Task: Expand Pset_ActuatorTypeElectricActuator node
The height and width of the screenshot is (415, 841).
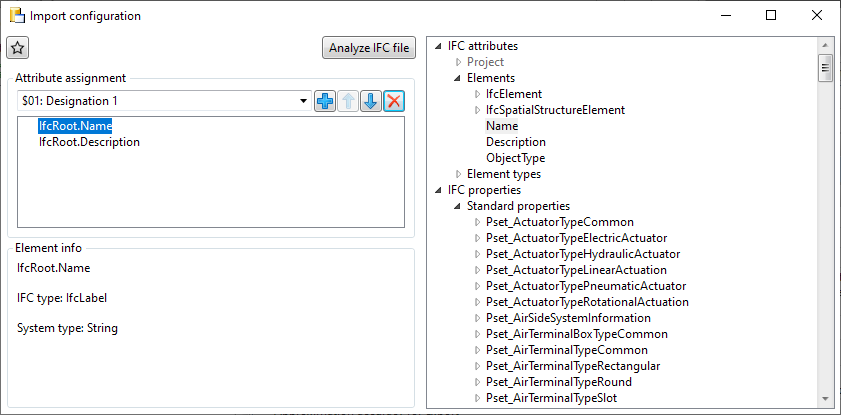Action: tap(477, 238)
